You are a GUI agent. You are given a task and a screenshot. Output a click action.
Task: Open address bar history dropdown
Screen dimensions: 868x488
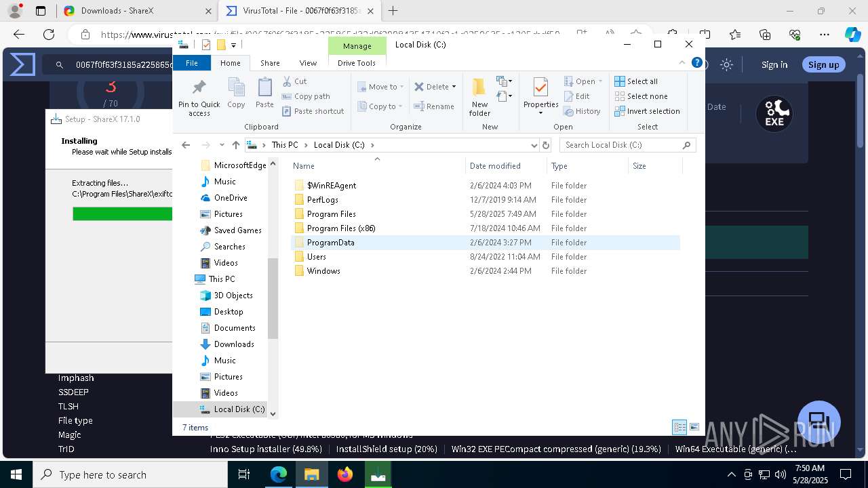click(x=534, y=145)
